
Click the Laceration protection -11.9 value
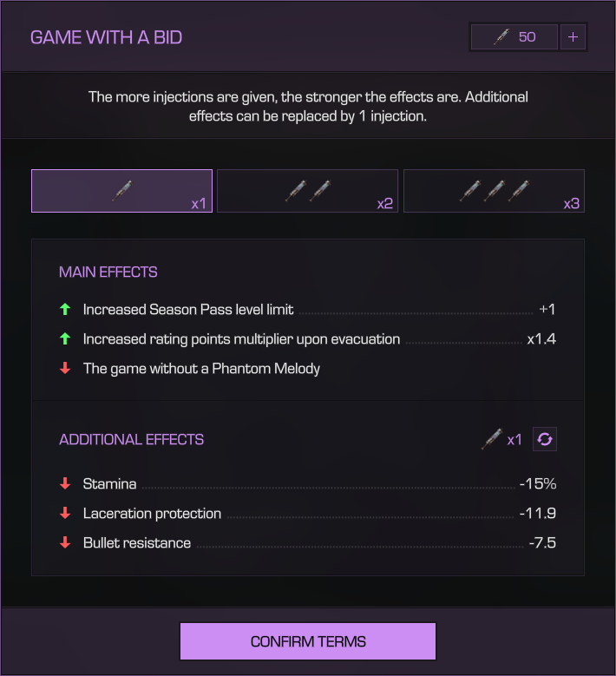tap(537, 514)
